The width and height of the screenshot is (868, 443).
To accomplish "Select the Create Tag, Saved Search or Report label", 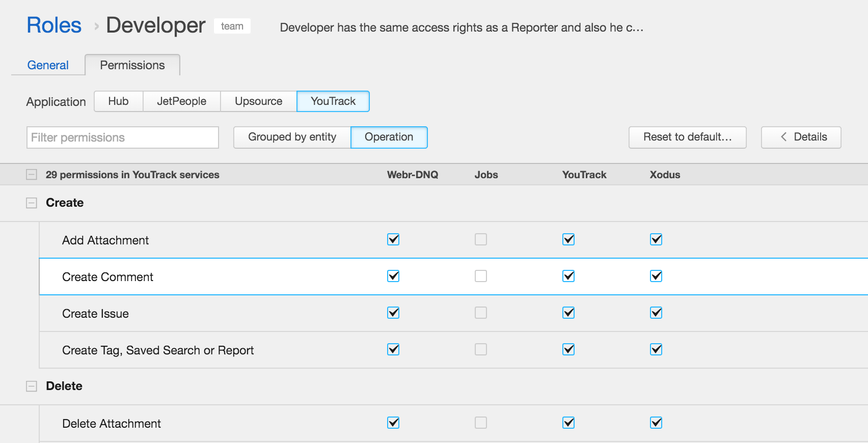I will 158,350.
